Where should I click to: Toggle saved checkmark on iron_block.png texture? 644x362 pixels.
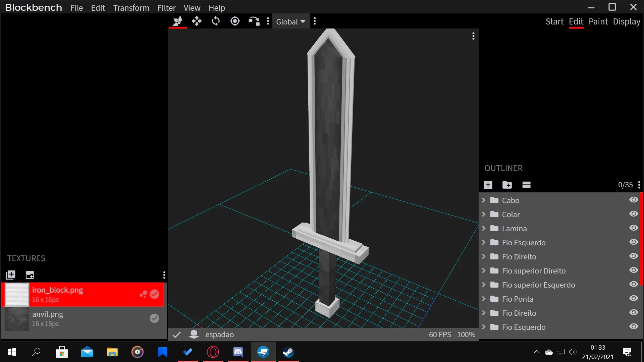(x=154, y=294)
